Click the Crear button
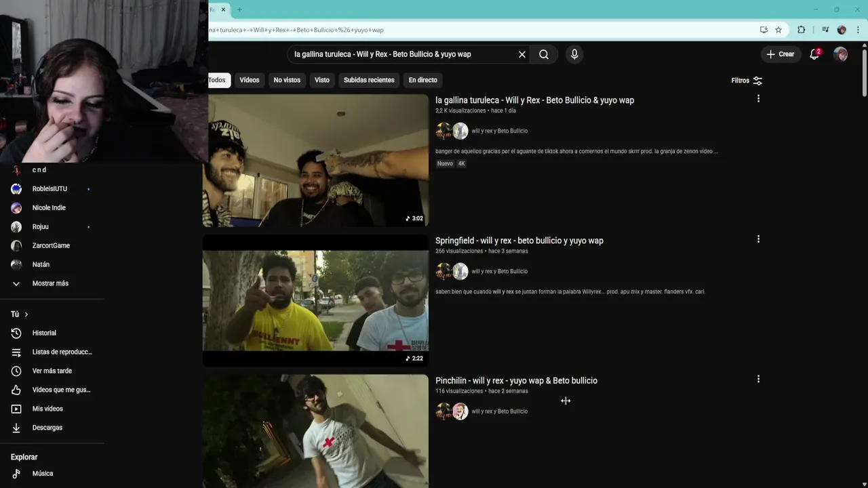Viewport: 868px width, 488px height. coord(780,54)
